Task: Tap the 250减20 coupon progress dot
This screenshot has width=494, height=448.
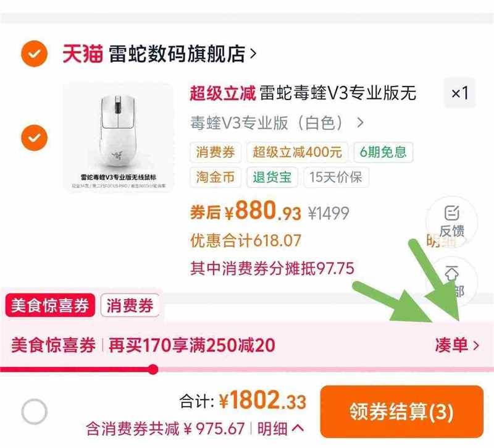Action: point(153,369)
